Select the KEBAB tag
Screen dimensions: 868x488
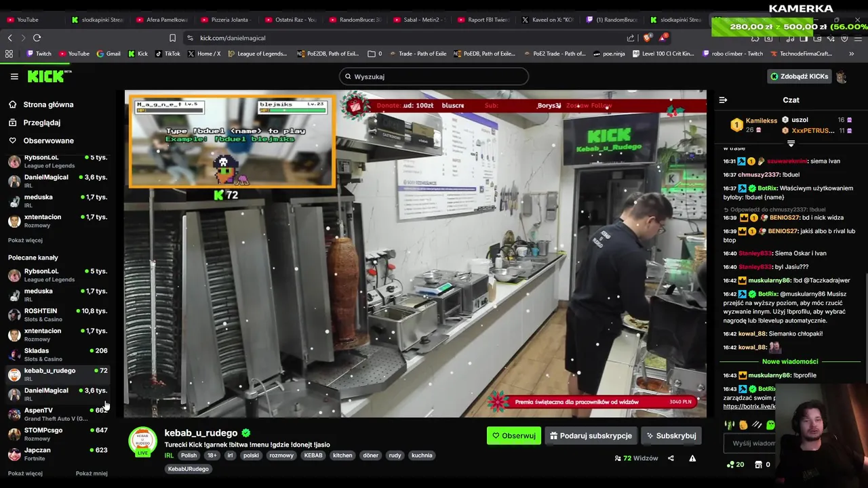(x=313, y=455)
